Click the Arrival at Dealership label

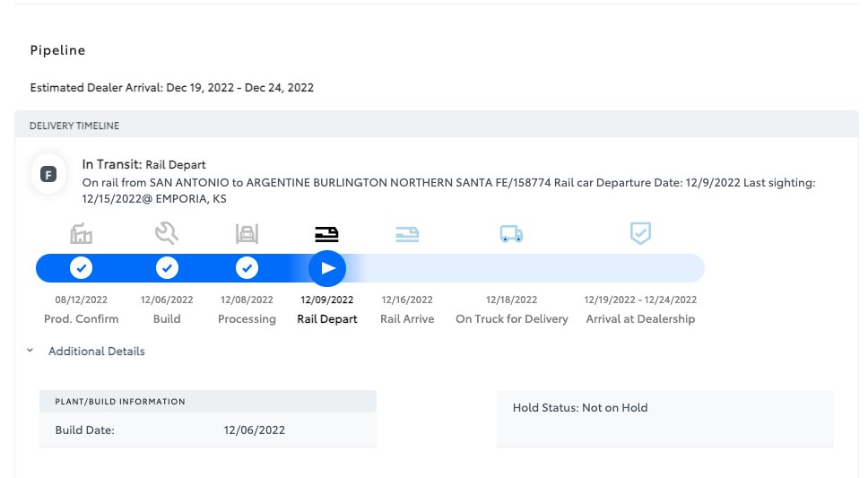coord(640,319)
